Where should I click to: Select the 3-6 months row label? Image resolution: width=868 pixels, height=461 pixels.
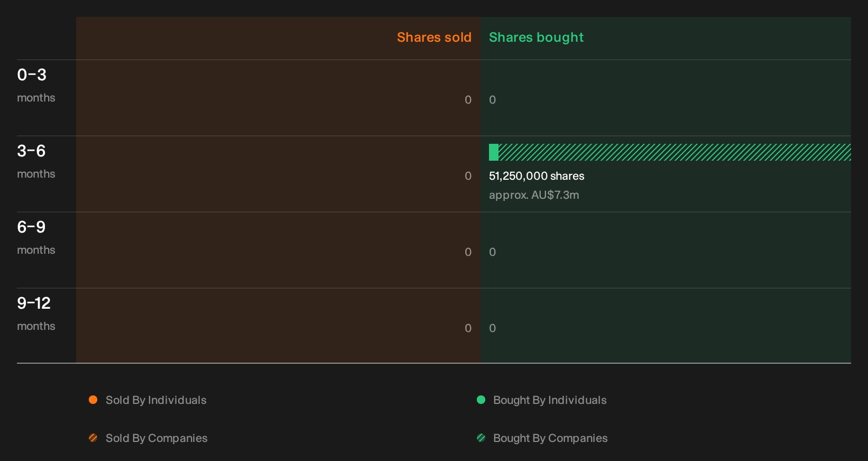click(x=36, y=161)
